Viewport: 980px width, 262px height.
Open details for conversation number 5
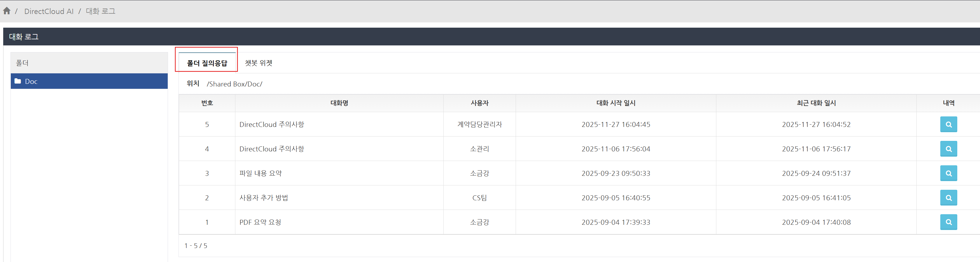948,125
